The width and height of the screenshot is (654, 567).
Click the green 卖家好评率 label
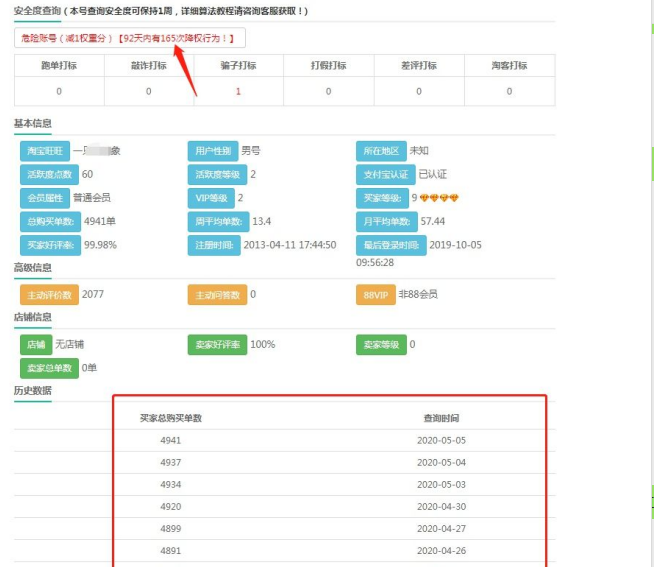(x=217, y=345)
